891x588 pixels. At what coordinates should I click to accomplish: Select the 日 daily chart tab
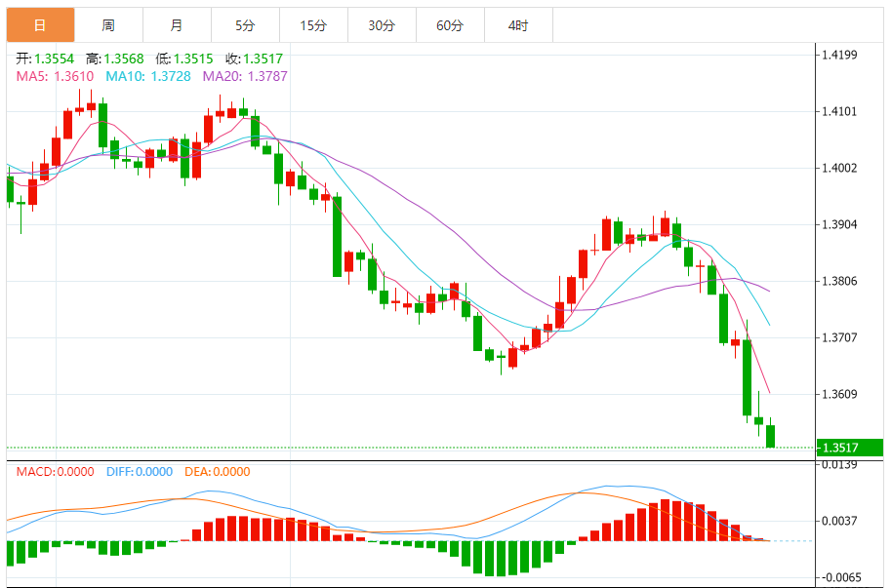39,25
